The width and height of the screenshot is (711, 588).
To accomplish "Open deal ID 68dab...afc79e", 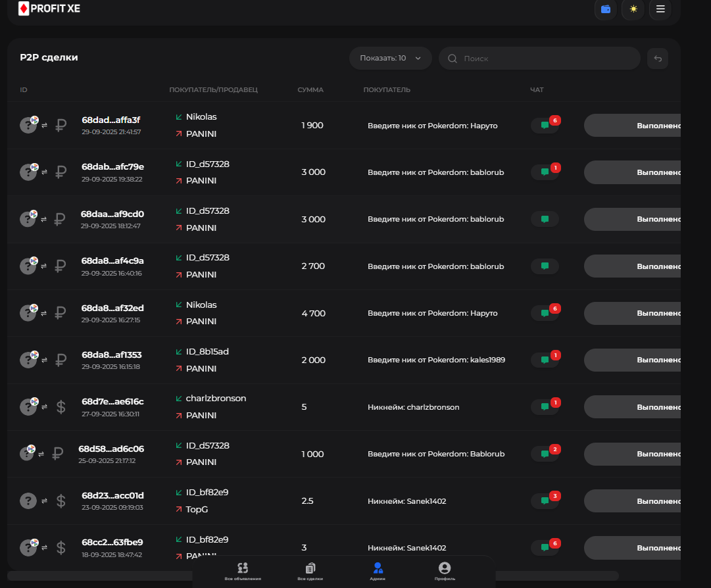I will [112, 167].
